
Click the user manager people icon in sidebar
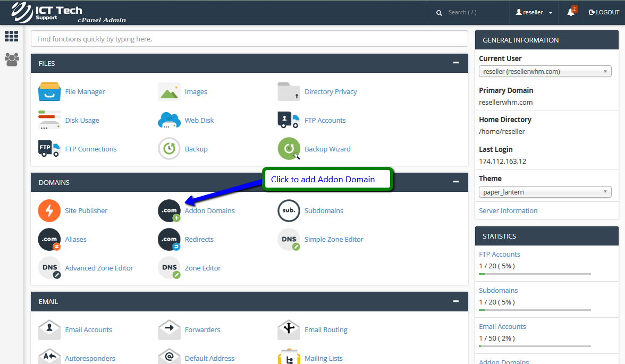(x=12, y=59)
